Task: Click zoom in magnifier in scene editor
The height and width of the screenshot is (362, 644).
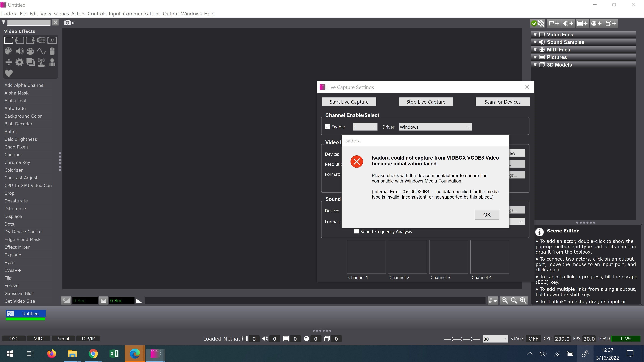Action: pos(523,300)
